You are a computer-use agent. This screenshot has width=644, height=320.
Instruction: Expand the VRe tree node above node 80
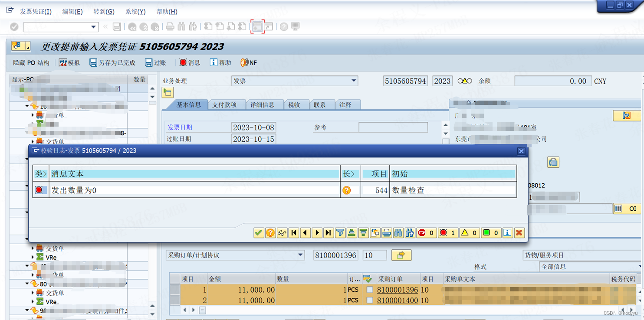[33, 257]
